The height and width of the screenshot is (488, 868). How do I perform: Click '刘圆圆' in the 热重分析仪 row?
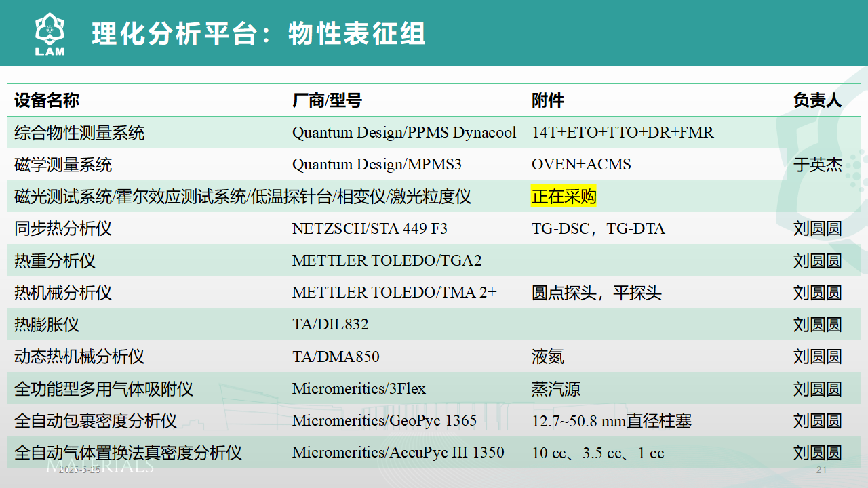click(818, 260)
